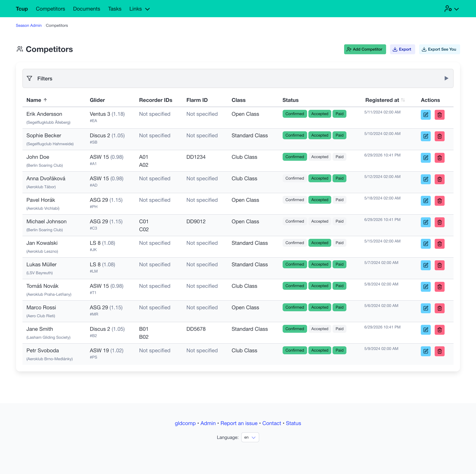Delete Jane Smith's entry

pos(439,330)
